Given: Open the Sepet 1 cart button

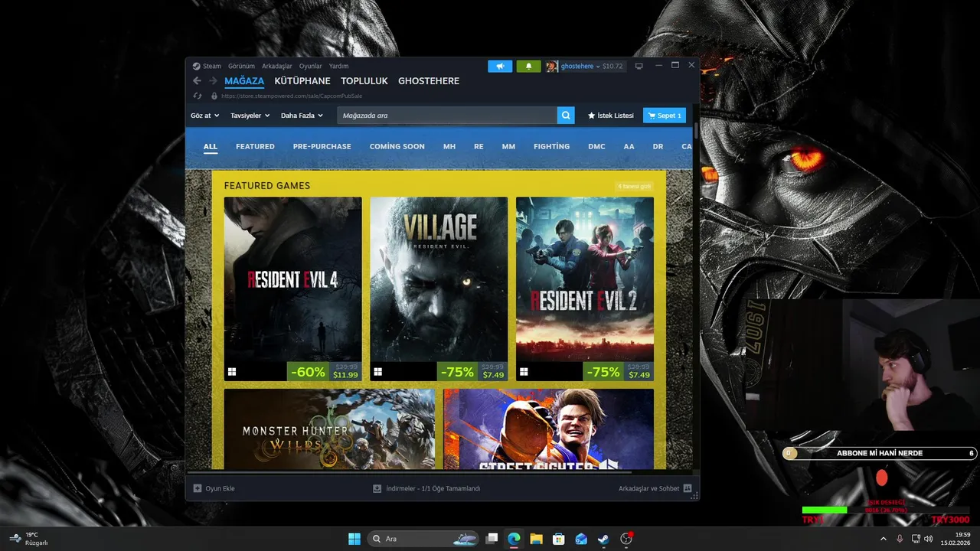Looking at the screenshot, I should [665, 116].
